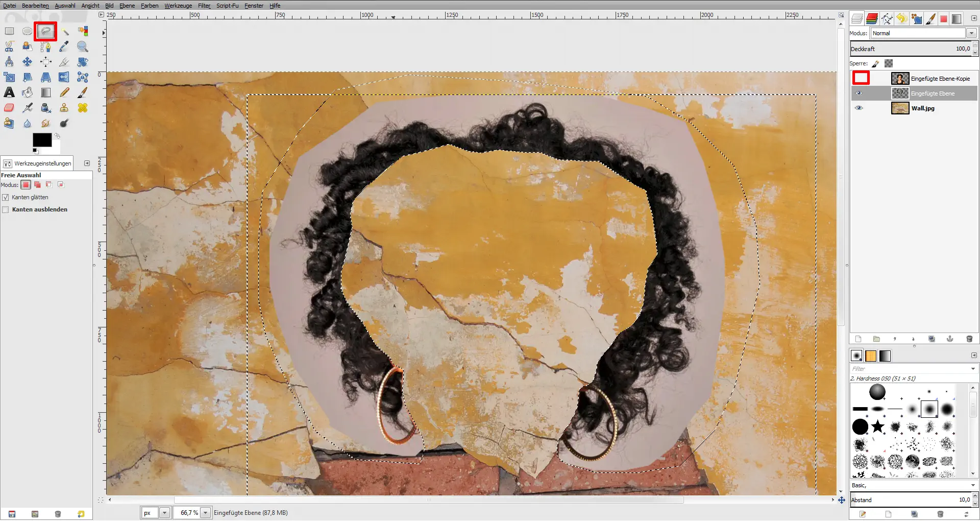Expand the px unit dropdown
The height and width of the screenshot is (521, 980).
pos(164,512)
